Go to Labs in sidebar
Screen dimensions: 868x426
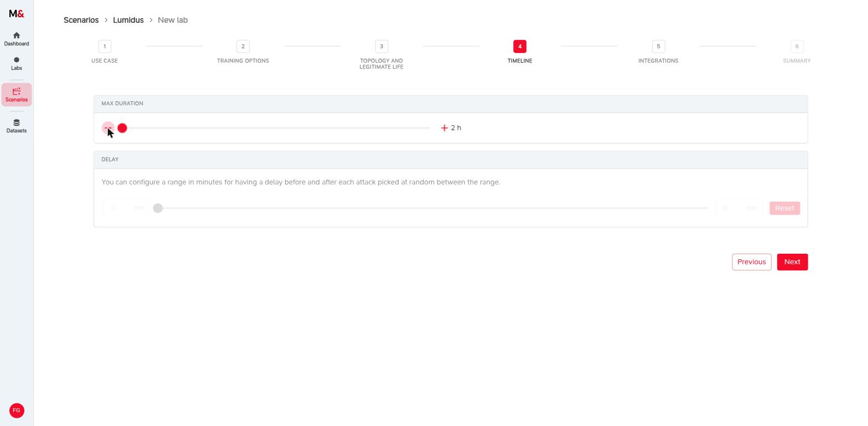[x=17, y=64]
